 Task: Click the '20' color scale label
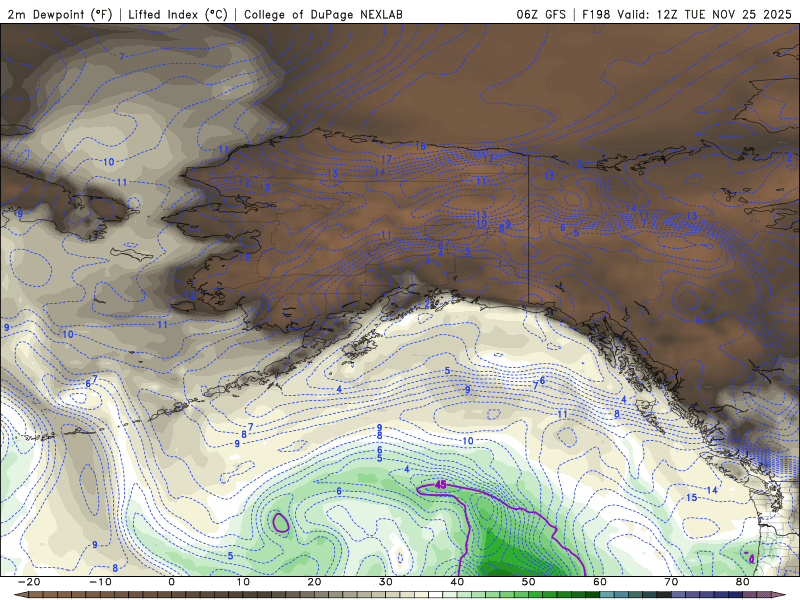tap(314, 582)
